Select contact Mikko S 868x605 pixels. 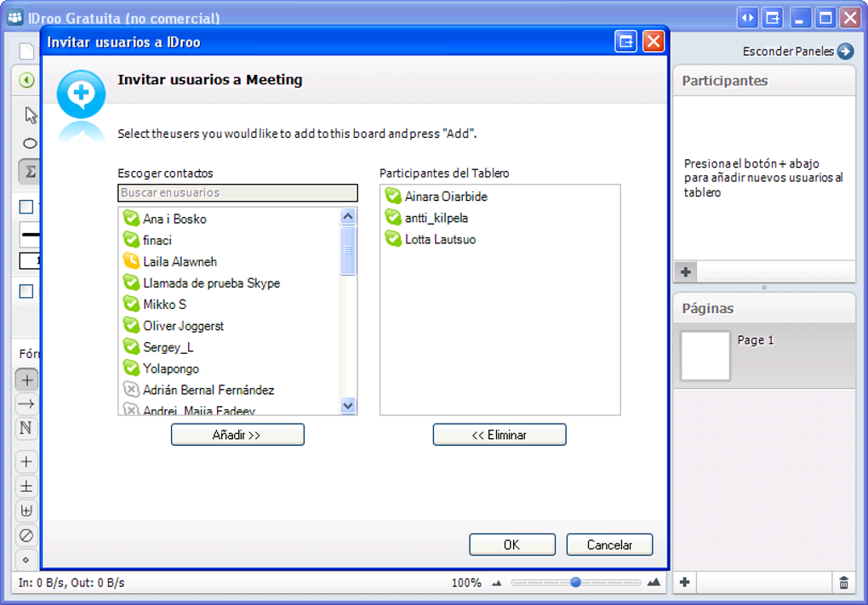[230, 305]
